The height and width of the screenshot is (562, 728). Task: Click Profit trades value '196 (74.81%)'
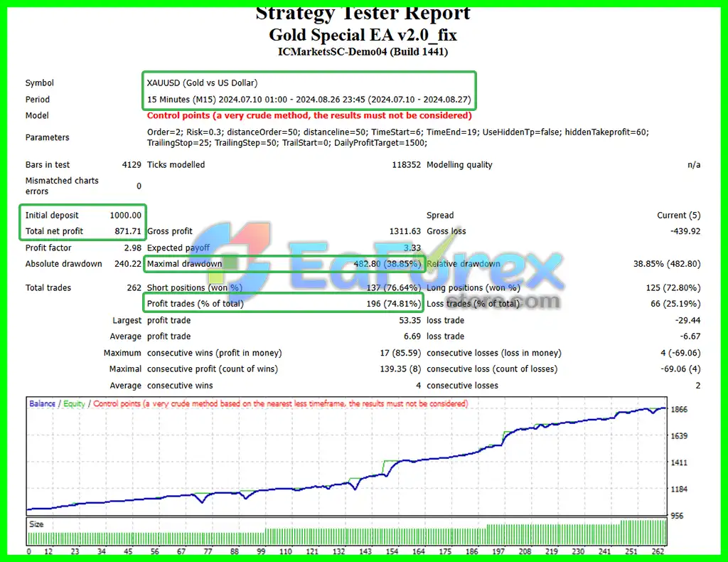click(x=394, y=304)
